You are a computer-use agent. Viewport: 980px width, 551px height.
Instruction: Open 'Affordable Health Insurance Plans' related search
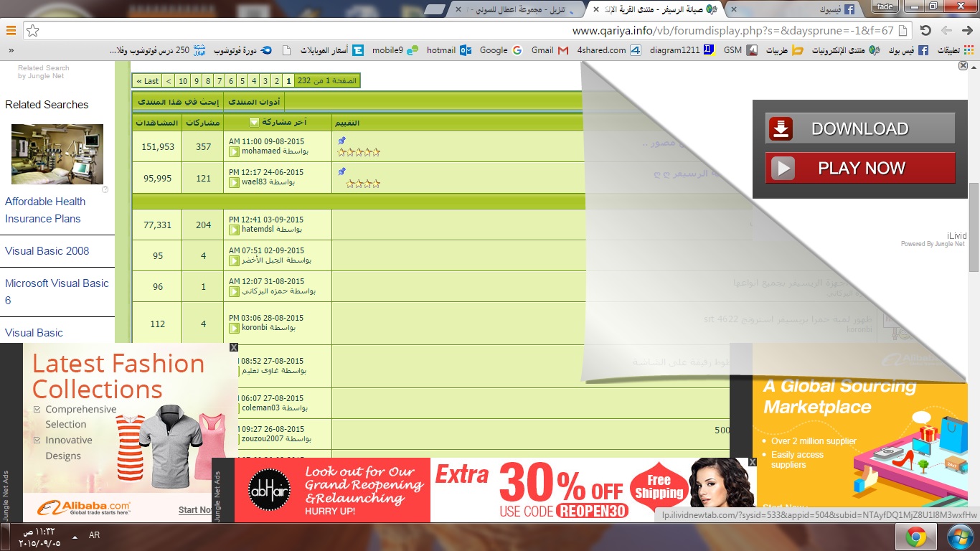[x=45, y=210]
